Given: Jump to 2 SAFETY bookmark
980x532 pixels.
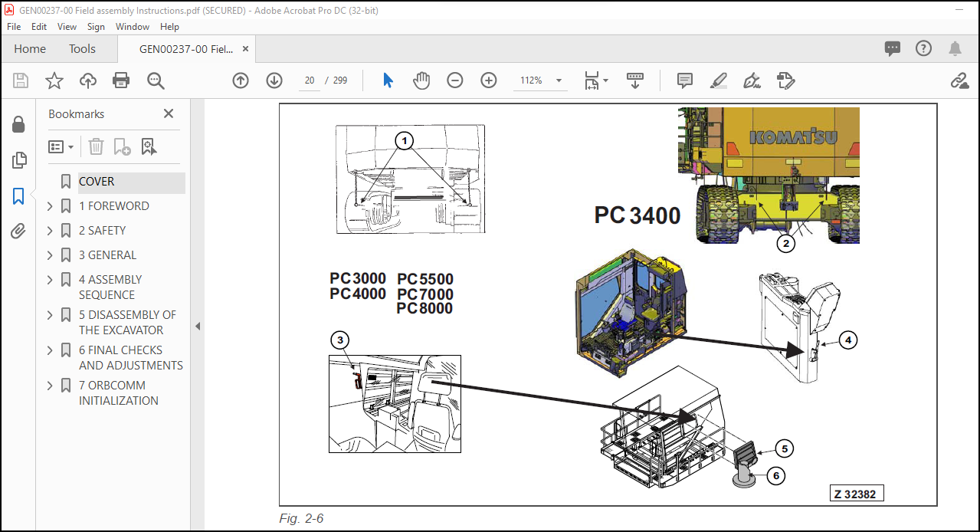Looking at the screenshot, I should 103,231.
